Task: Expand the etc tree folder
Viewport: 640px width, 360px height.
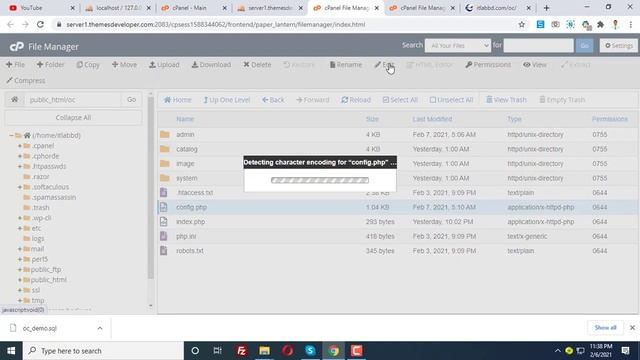Action: click(x=20, y=228)
